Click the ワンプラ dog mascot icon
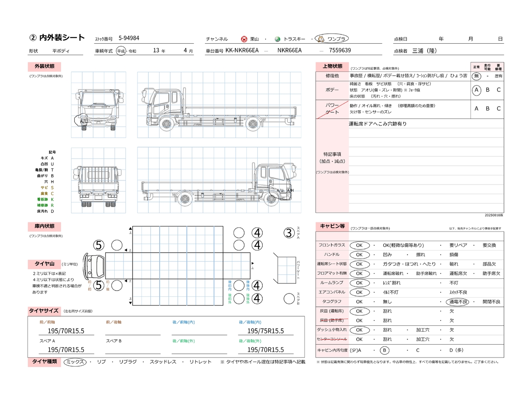The width and height of the screenshot is (532, 399). [x=320, y=39]
